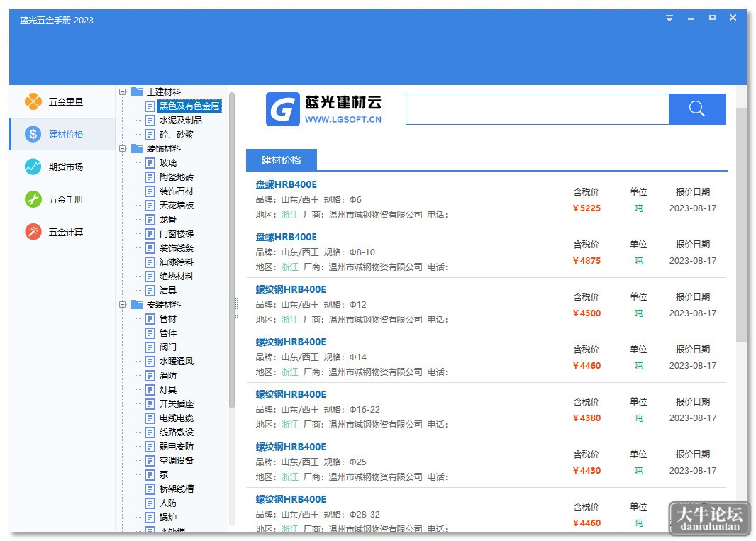Select 龙骨 tree item

click(x=168, y=219)
